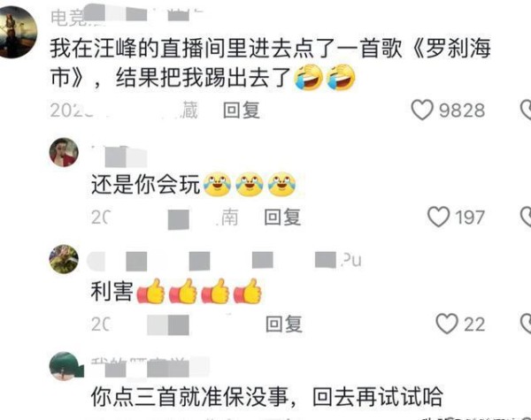531x420 pixels.
Task: Reply to the 还是你会玩 comment
Action: coord(282,217)
